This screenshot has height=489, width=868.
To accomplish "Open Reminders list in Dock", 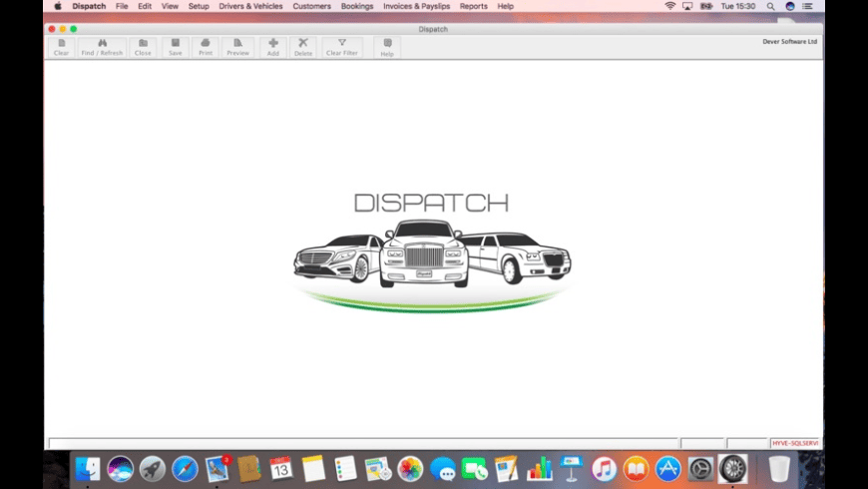I will tap(345, 469).
